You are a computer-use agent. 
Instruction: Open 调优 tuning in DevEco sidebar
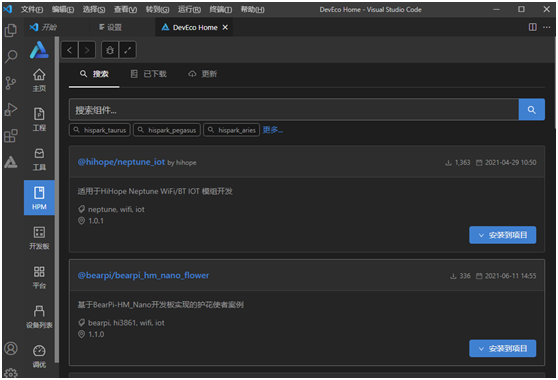click(39, 356)
